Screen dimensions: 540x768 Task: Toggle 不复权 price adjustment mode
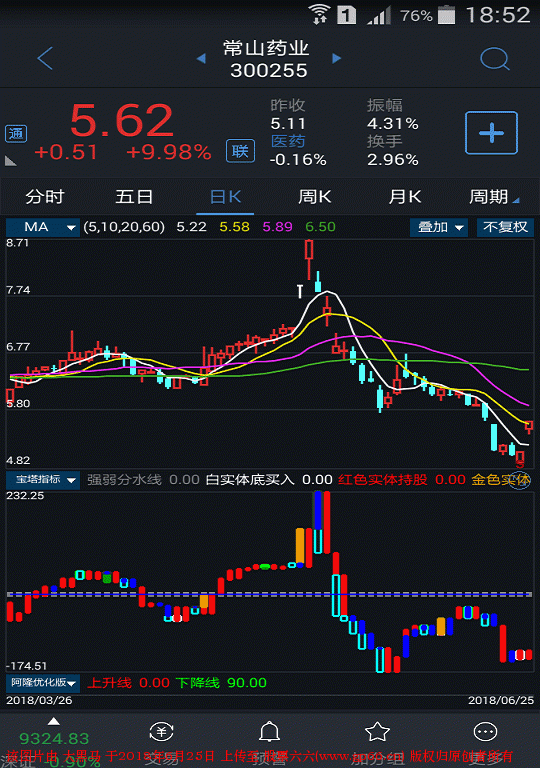(x=505, y=227)
